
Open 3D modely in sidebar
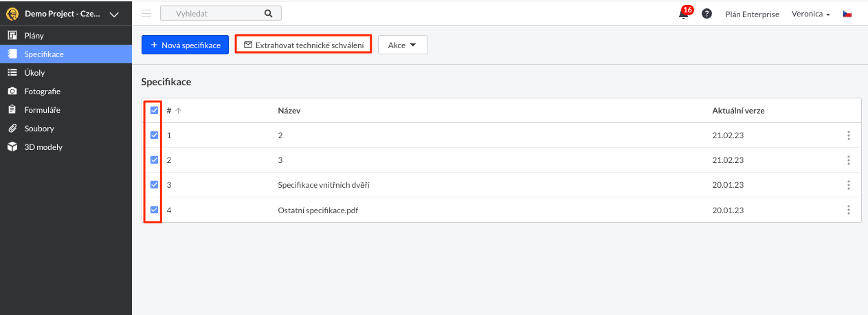click(43, 146)
